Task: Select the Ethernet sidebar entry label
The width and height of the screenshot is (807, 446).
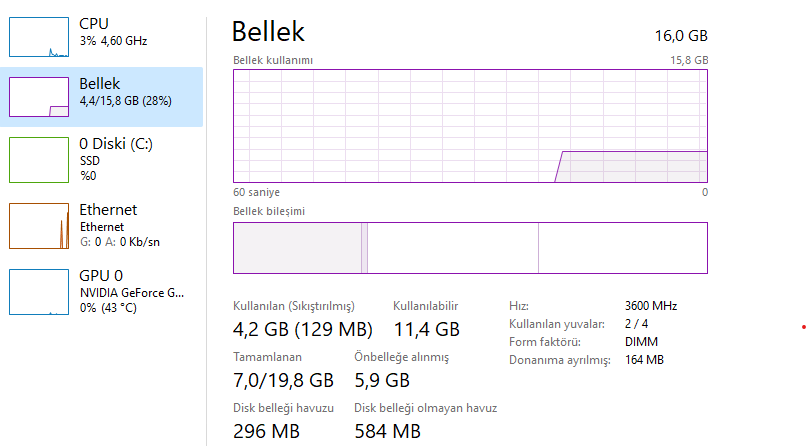Action: point(108,210)
